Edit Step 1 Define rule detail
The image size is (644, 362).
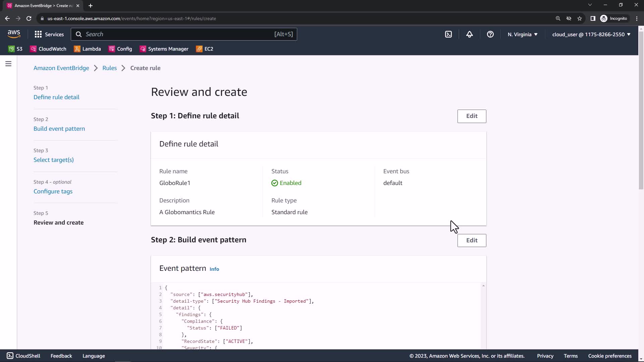tap(472, 116)
